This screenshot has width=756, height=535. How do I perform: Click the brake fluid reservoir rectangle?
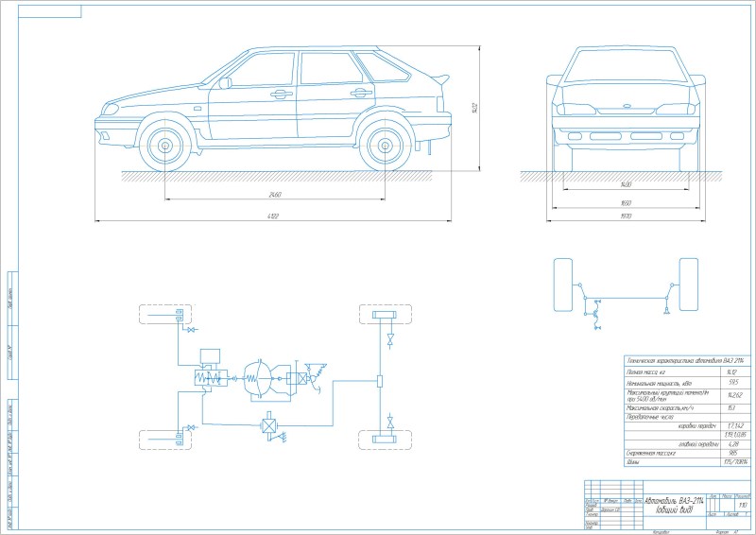(210, 356)
